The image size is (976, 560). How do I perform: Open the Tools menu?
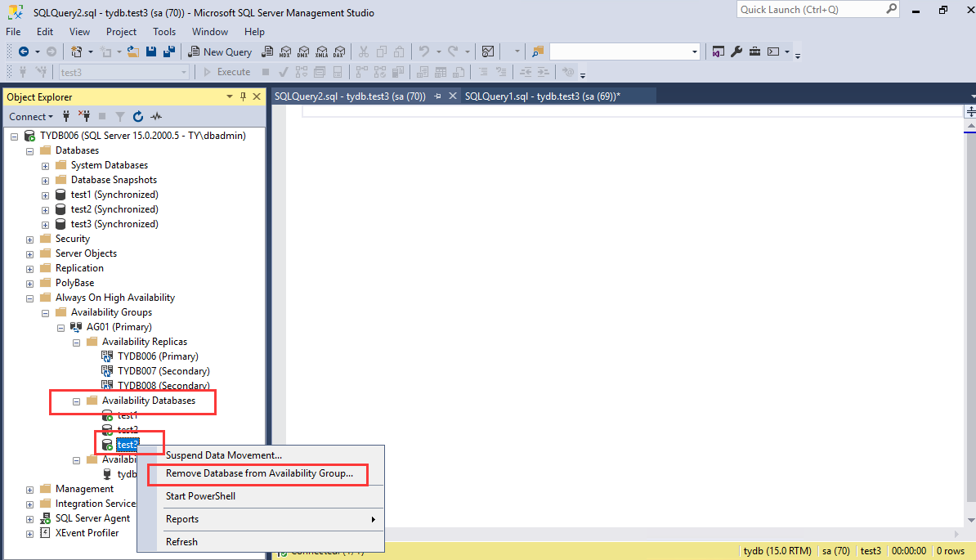pyautogui.click(x=164, y=32)
